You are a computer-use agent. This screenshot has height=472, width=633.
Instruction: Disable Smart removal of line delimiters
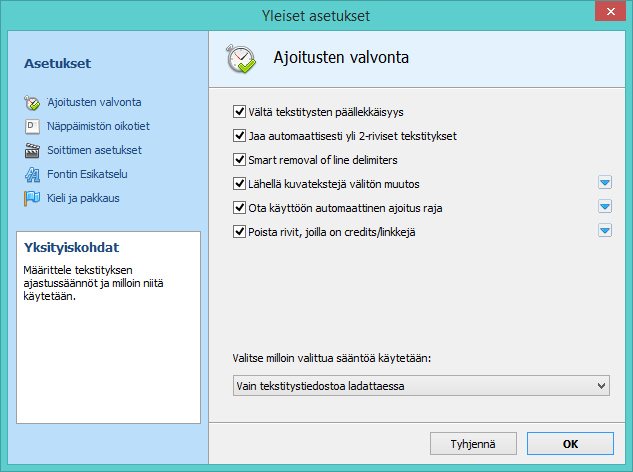click(x=239, y=160)
